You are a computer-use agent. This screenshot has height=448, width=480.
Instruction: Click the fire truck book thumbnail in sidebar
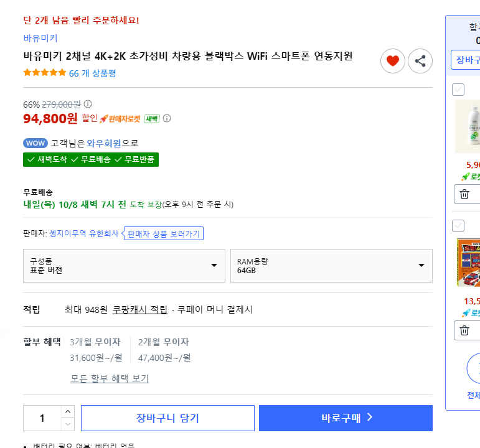click(468, 263)
